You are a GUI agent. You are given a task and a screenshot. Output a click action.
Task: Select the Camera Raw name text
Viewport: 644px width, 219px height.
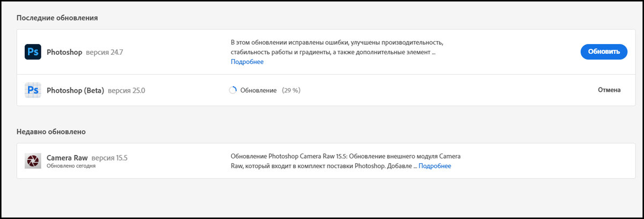[x=67, y=158]
